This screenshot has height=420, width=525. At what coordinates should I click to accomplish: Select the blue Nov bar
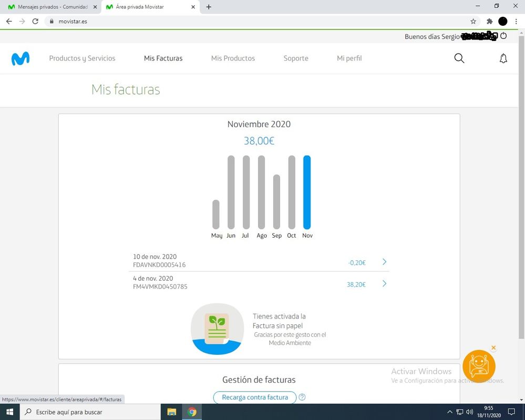[x=307, y=192]
